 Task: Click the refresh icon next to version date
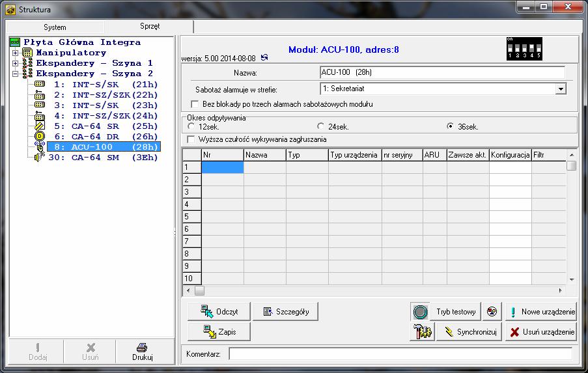click(264, 57)
